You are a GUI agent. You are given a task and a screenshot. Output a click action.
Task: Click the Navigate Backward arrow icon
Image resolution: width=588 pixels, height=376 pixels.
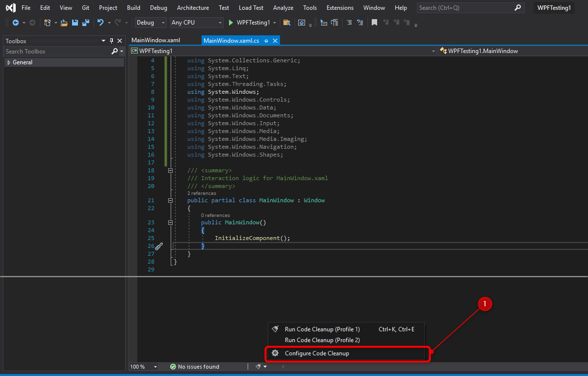16,23
